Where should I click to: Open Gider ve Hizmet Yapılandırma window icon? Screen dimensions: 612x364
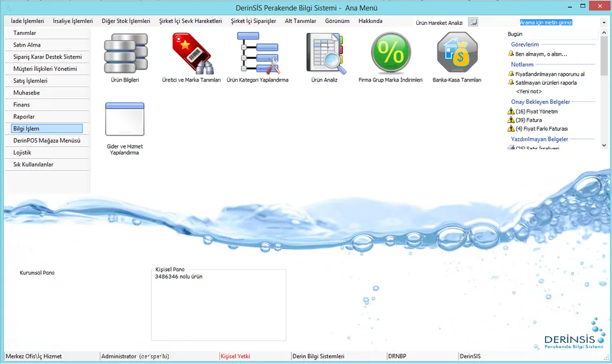point(125,119)
